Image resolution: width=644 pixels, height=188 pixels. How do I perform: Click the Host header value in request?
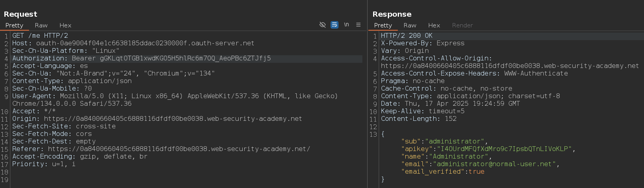pyautogui.click(x=145, y=43)
